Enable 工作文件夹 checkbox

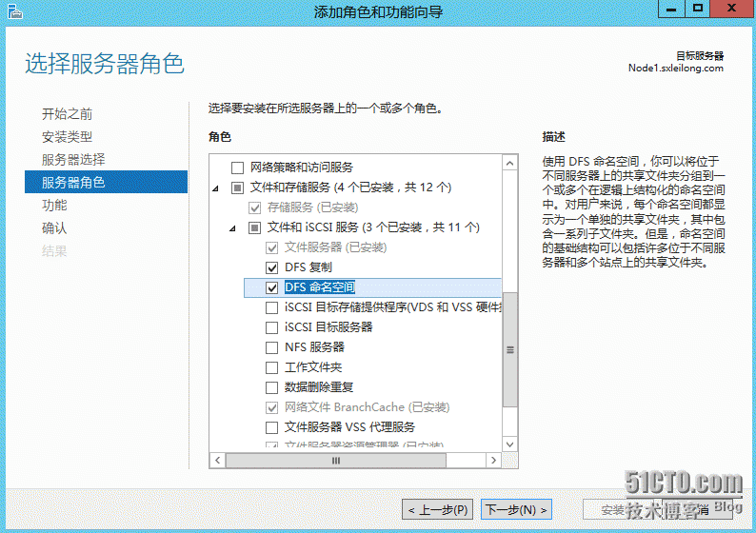(272, 367)
